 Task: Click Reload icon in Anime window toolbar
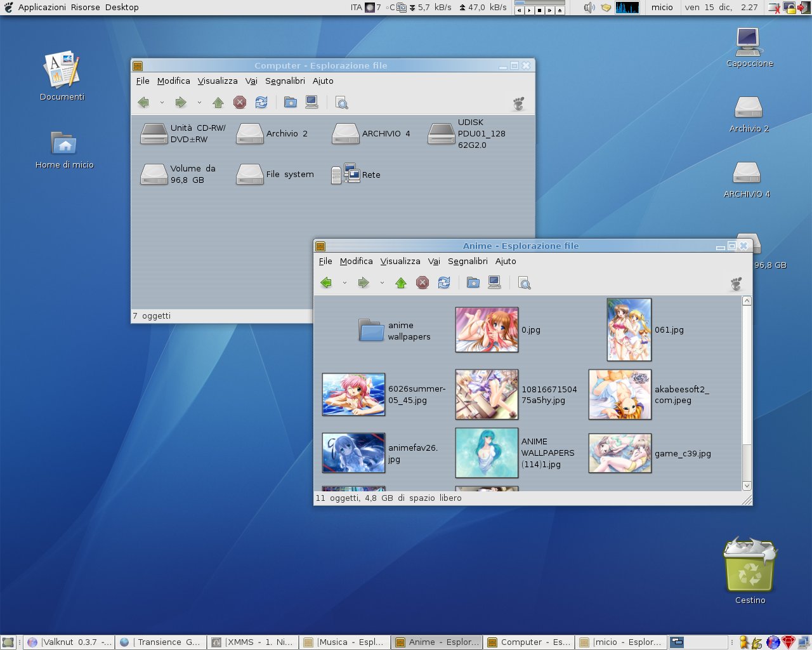444,282
